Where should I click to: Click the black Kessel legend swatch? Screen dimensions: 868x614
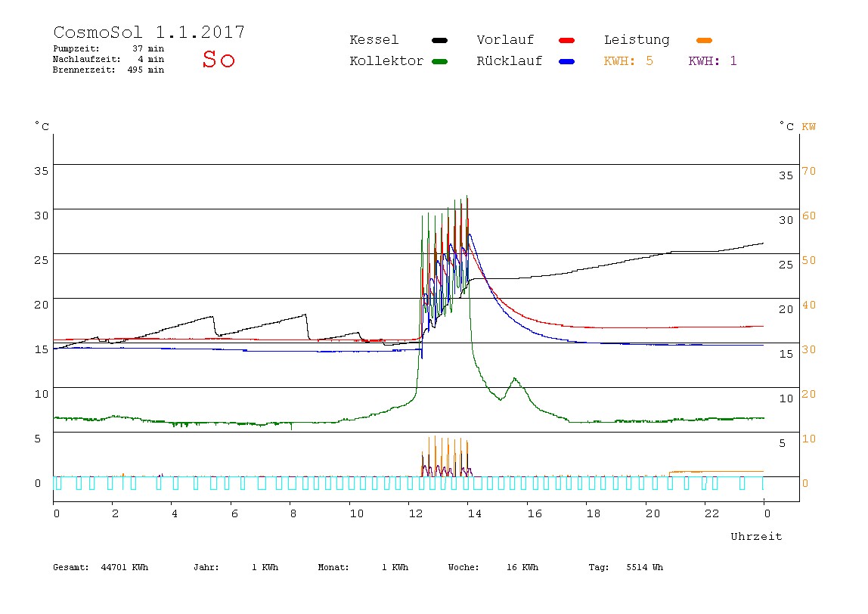pos(439,40)
